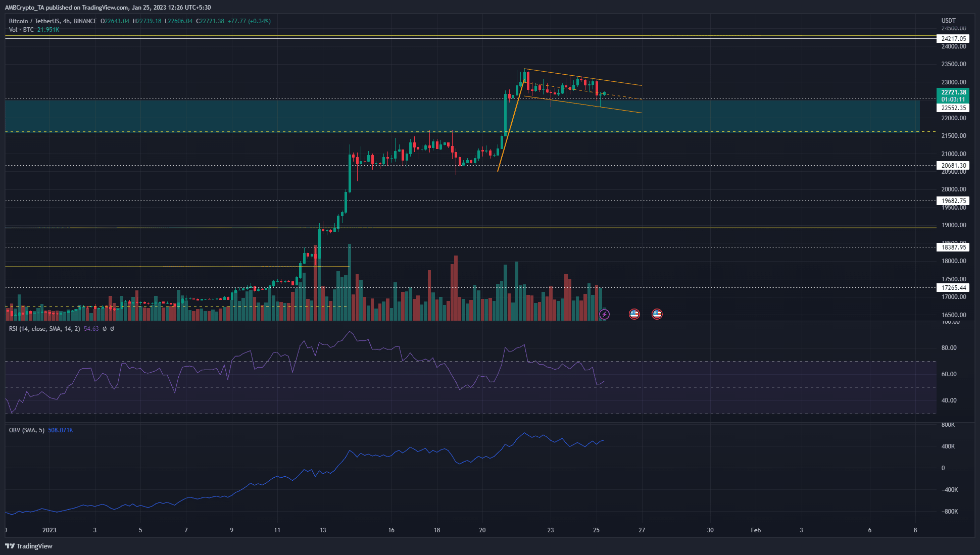Click the RSI 80.00 axis label
Image resolution: width=980 pixels, height=555 pixels.
(949, 348)
